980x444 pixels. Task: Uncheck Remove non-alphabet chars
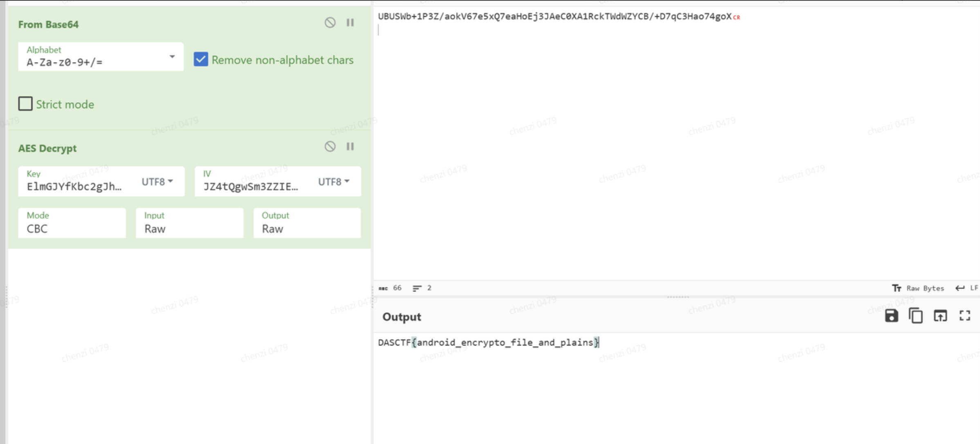point(201,60)
